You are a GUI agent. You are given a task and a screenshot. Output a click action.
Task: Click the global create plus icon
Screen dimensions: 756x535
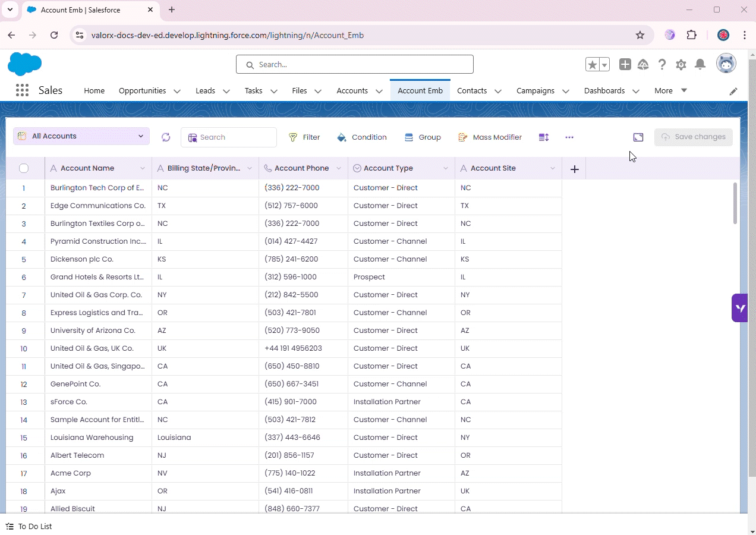point(625,65)
